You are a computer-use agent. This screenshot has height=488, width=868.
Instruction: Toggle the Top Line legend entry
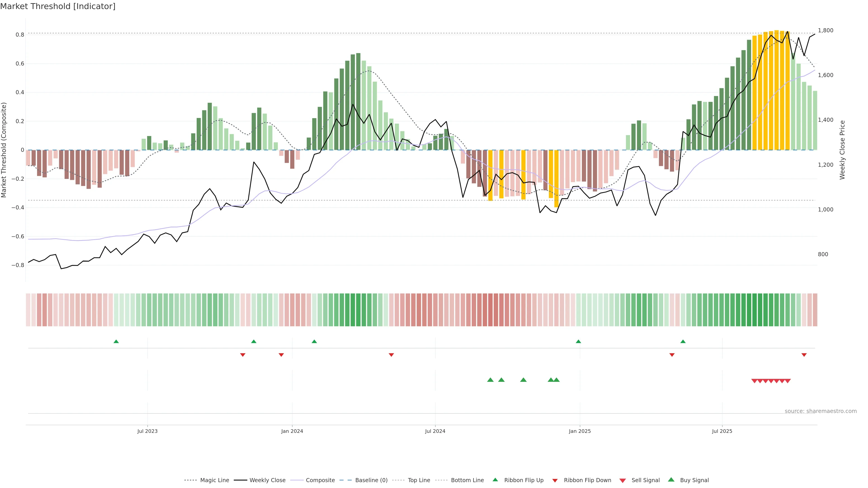click(x=419, y=480)
